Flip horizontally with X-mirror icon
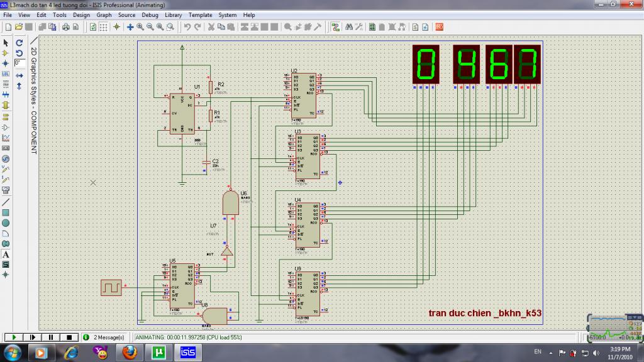Screen dimensions: 644x362 [x=19, y=76]
